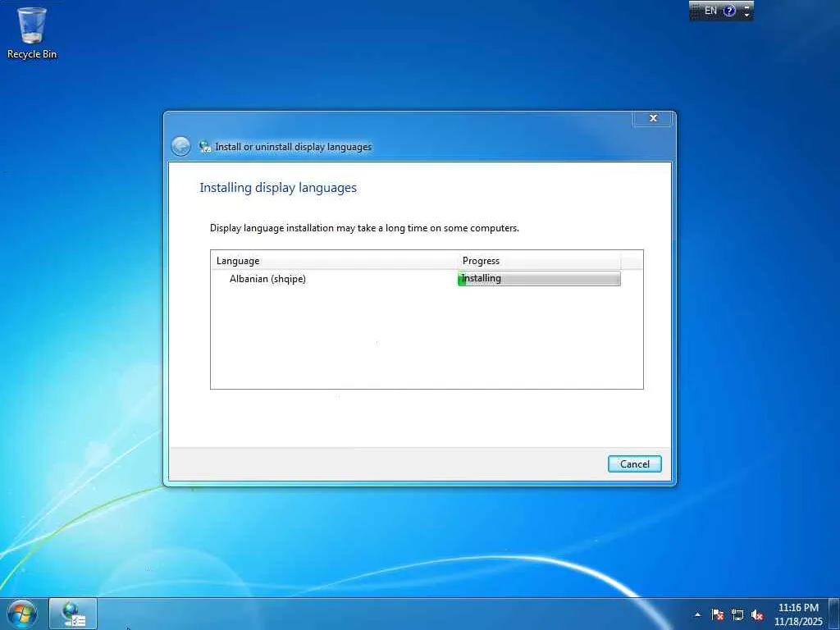Click the EN input language indicator

(x=710, y=10)
